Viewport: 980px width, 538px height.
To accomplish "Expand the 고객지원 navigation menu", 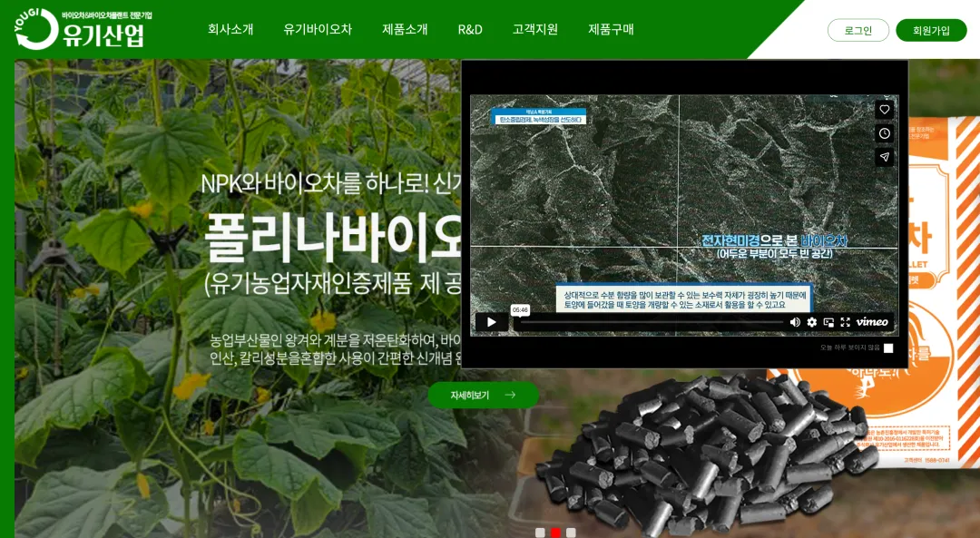I will click(x=535, y=29).
